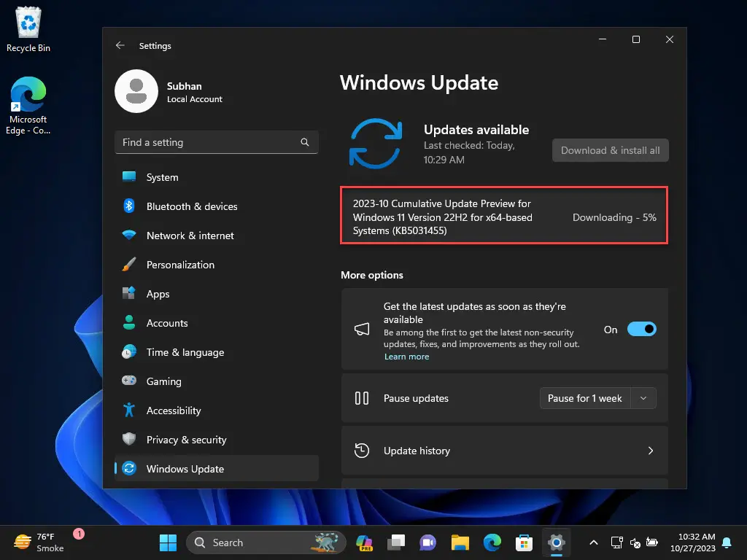Click the taskbar Search box
747x560 pixels.
(266, 542)
